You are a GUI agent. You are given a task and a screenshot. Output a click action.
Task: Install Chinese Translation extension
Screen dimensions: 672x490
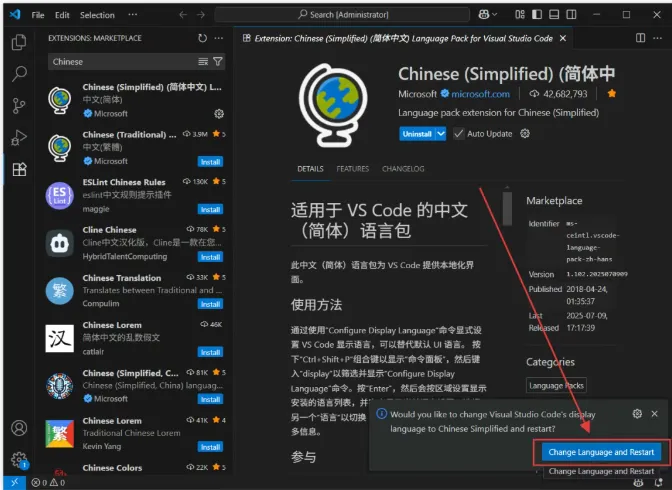210,304
